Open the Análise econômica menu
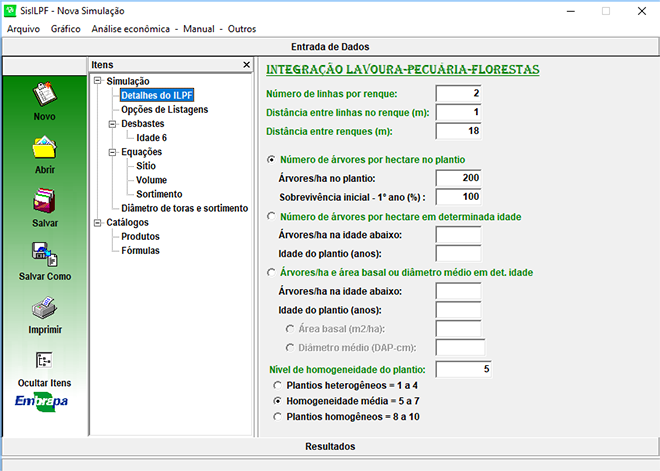The image size is (660, 471). (x=132, y=29)
